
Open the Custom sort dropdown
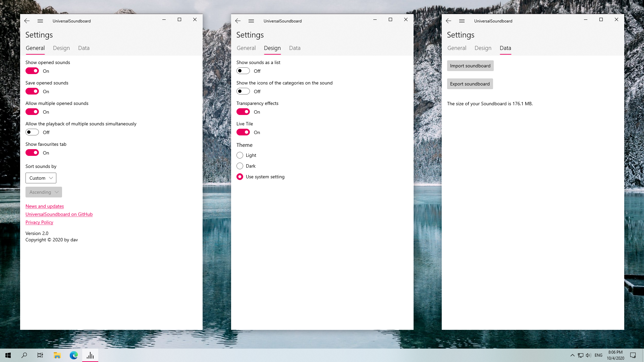click(x=41, y=178)
